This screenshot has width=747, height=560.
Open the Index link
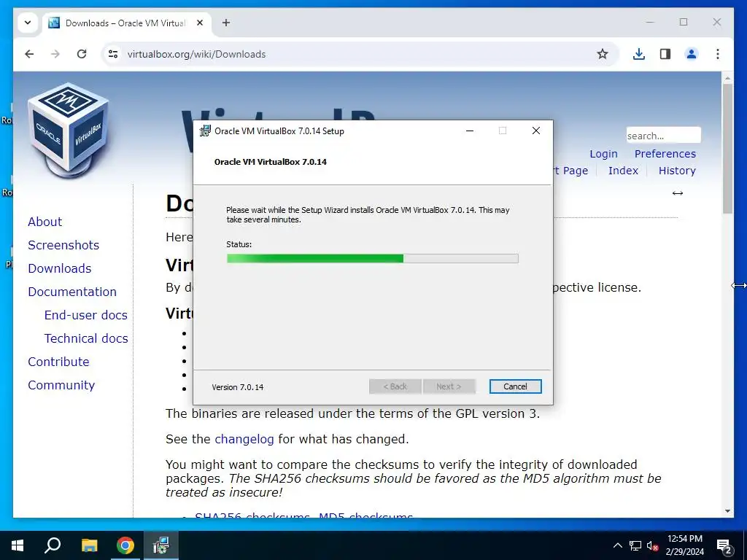click(623, 171)
